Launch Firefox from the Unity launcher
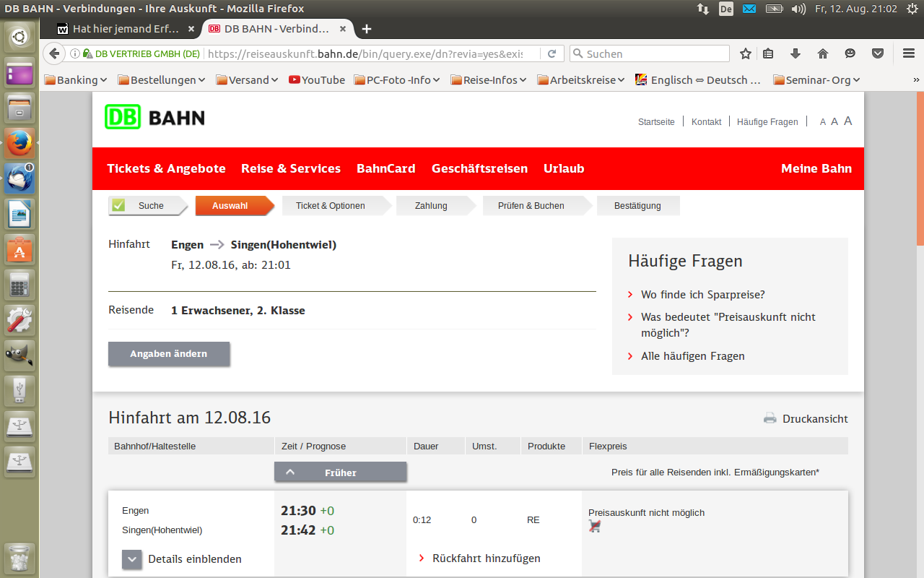924x578 pixels. [19, 143]
